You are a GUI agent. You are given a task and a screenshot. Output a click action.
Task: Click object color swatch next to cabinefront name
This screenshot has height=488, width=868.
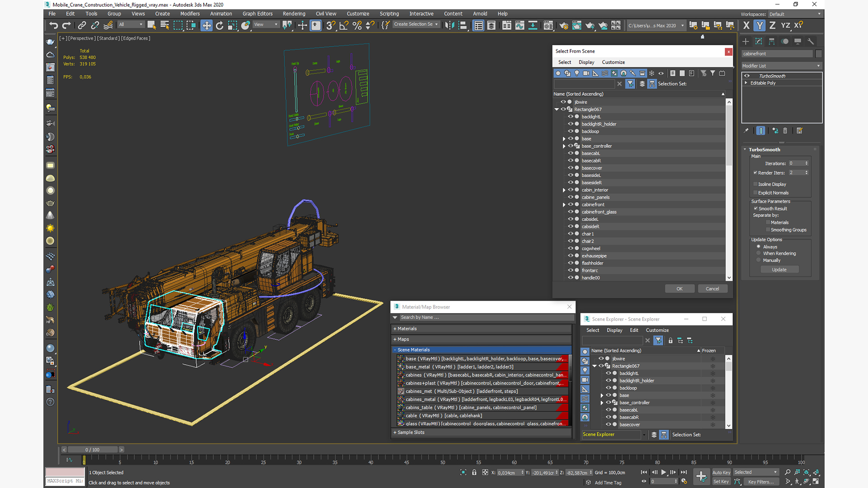click(819, 54)
